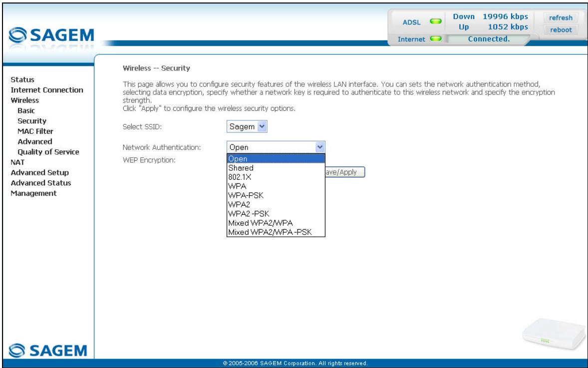Click the white router image
Viewport: 588px width, 368px height.
pos(554,334)
